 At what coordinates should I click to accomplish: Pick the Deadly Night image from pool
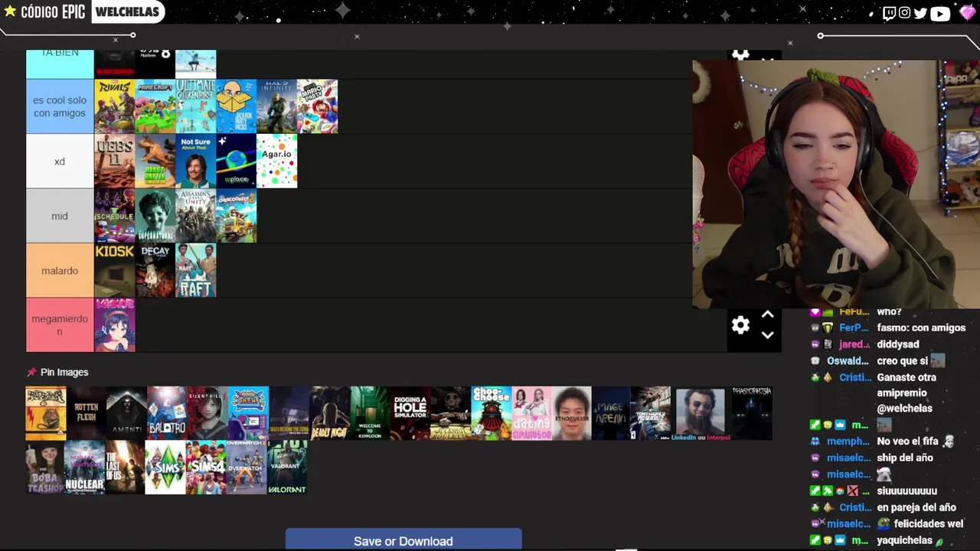(330, 413)
